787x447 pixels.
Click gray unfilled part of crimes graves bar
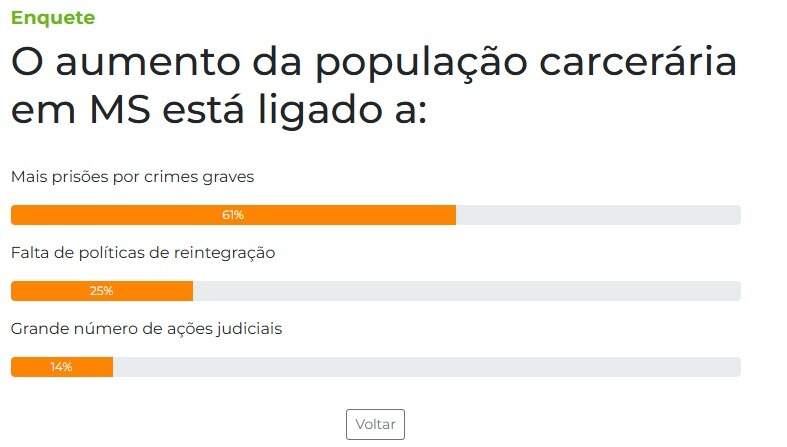pos(598,215)
